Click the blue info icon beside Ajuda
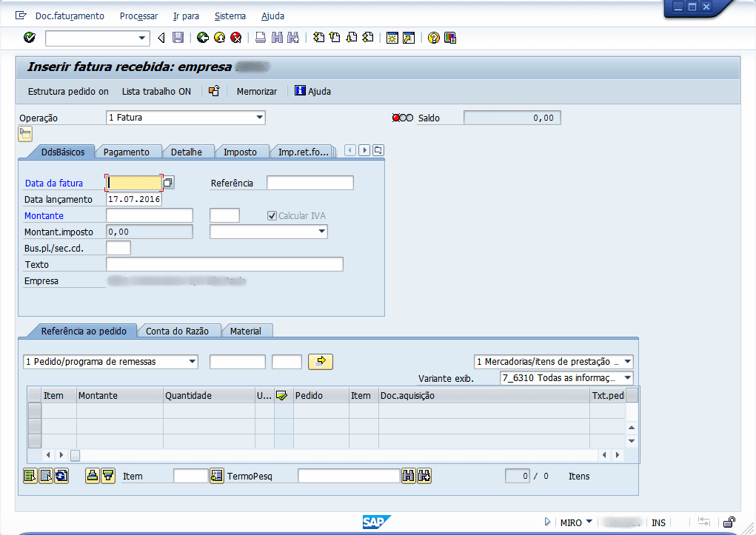The image size is (756, 535). pos(300,90)
